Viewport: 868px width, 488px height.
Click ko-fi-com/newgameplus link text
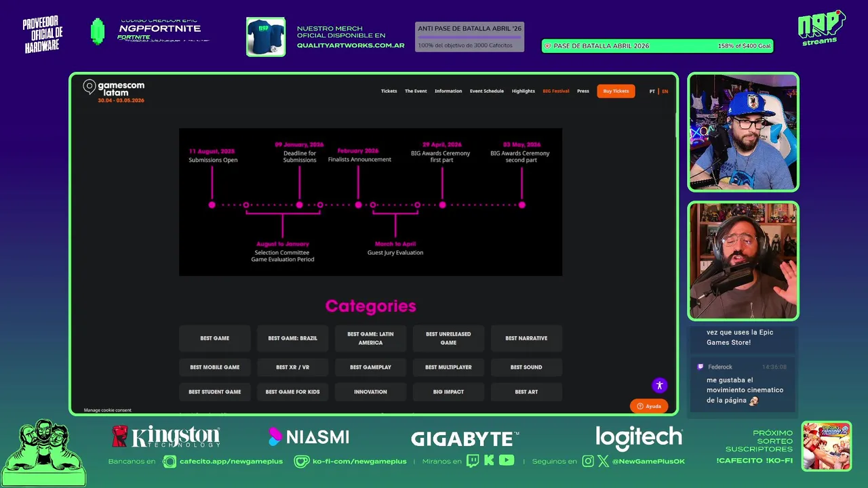(x=360, y=462)
